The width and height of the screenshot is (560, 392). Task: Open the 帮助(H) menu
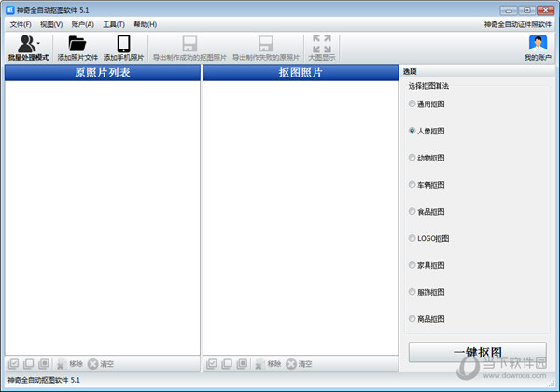click(145, 24)
